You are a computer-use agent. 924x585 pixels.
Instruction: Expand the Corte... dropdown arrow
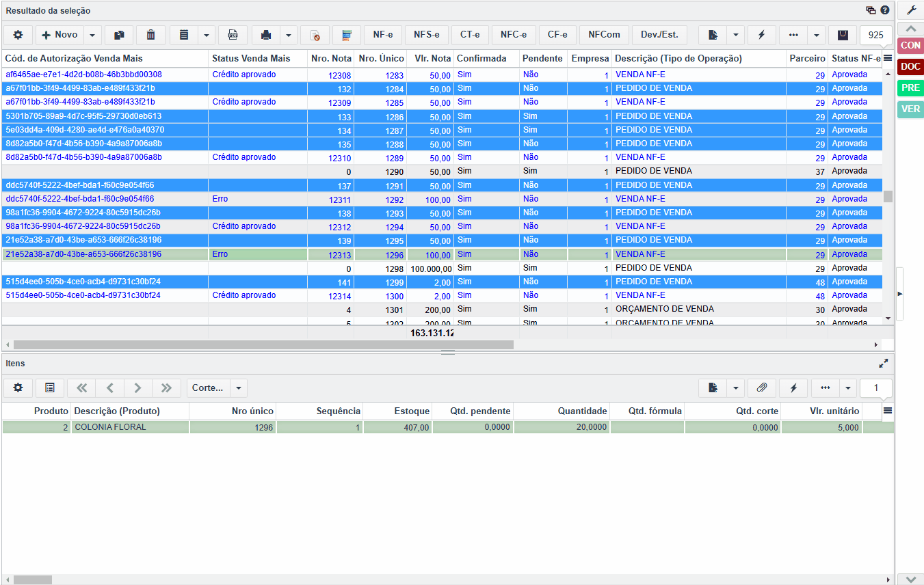(x=239, y=387)
